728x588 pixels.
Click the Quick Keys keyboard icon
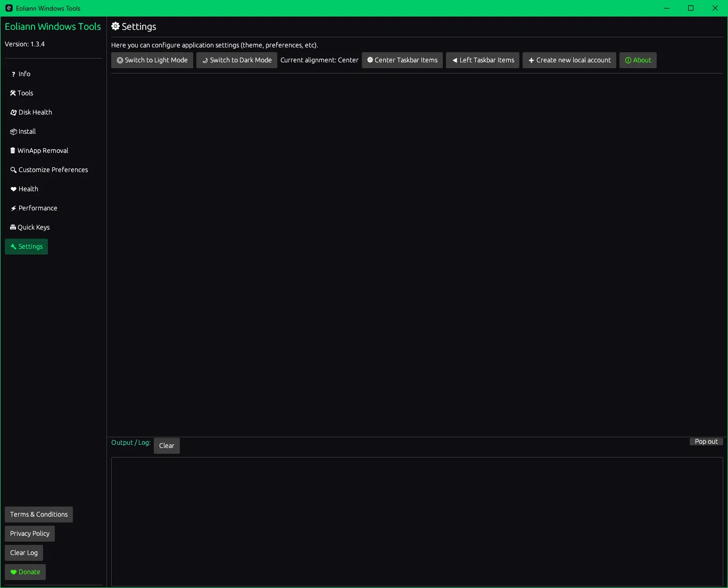[13, 227]
